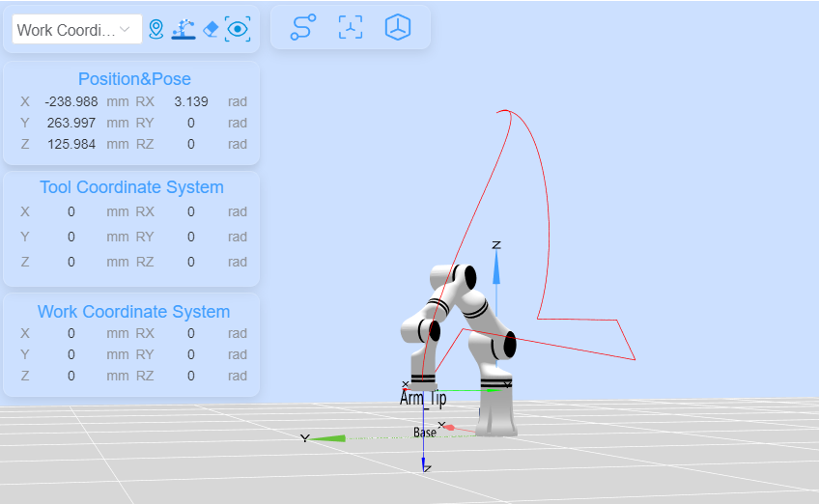Click the Work Coordinate System Y value
Viewport: 819px width, 504px height.
[x=71, y=354]
